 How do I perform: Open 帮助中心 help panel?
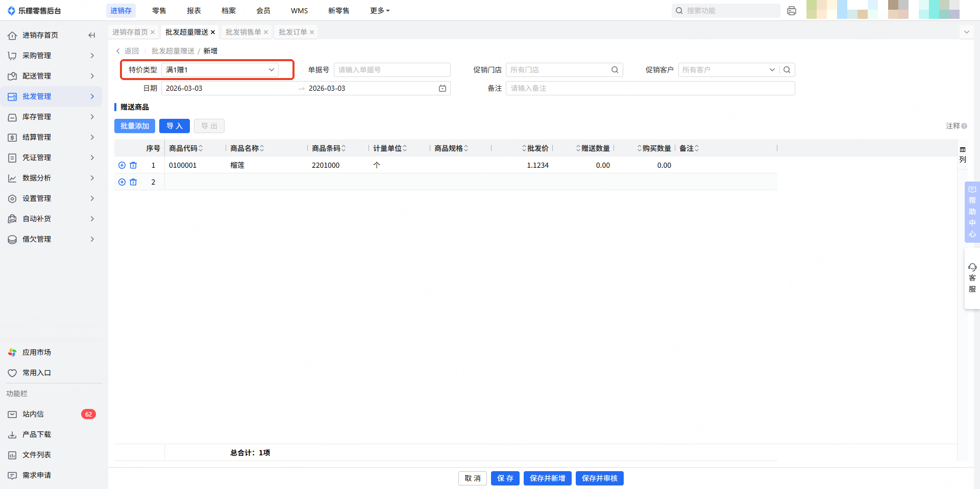(x=972, y=212)
